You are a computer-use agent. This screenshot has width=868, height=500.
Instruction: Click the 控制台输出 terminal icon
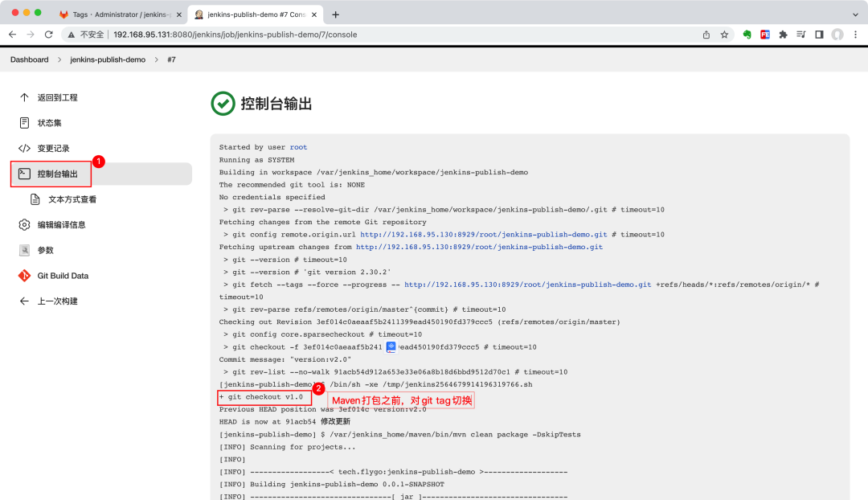coord(24,174)
